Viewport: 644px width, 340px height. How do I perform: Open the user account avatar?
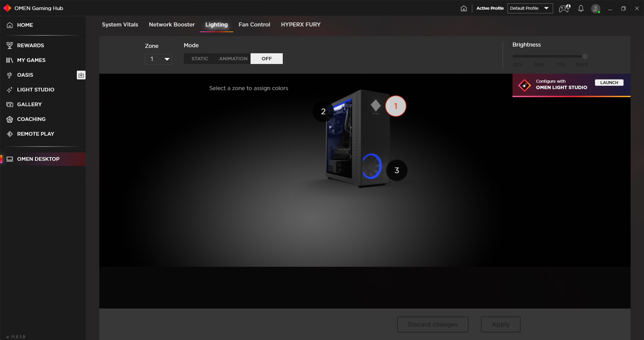coord(596,9)
